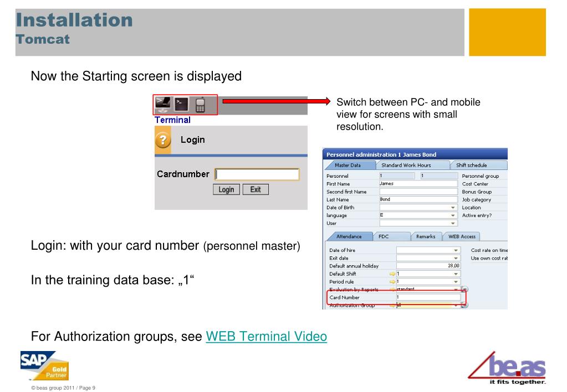Click the orange question mark Login icon
The width and height of the screenshot is (567, 392).
(163, 140)
